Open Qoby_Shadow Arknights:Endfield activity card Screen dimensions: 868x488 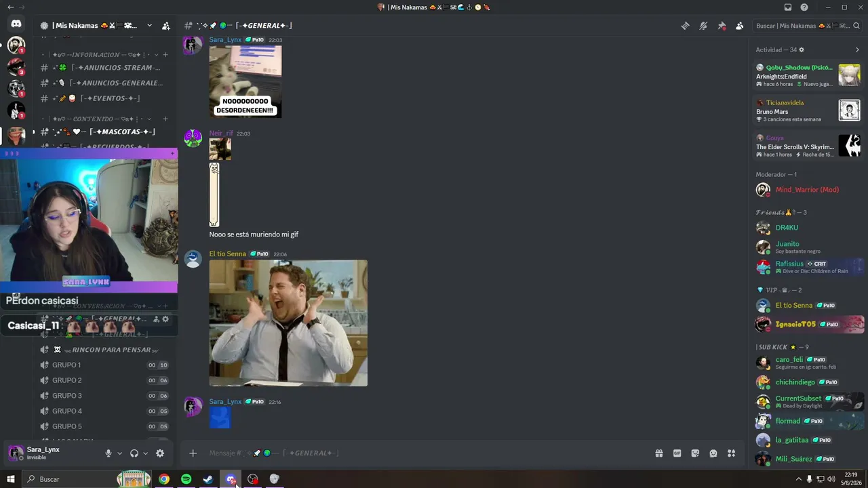[x=808, y=75]
